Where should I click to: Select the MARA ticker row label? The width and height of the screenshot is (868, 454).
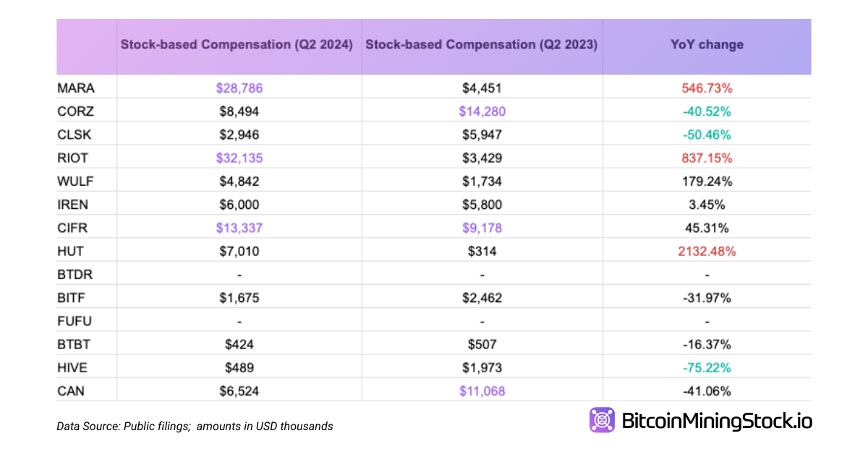pyautogui.click(x=76, y=88)
